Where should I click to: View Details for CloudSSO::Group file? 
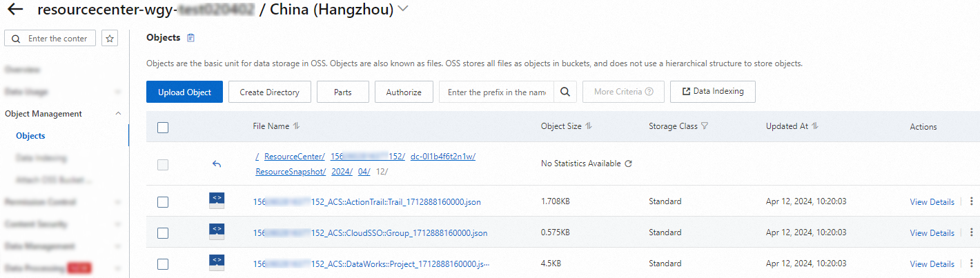932,233
